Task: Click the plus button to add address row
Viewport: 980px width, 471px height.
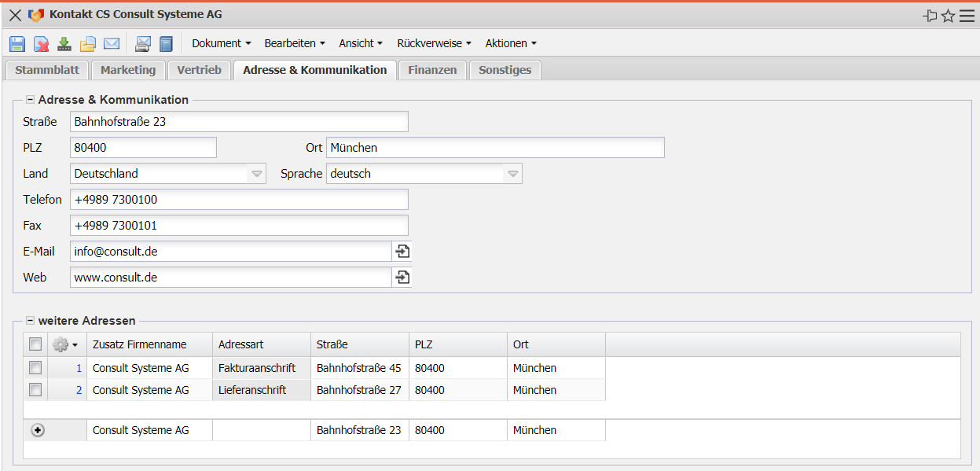Action: coord(38,430)
